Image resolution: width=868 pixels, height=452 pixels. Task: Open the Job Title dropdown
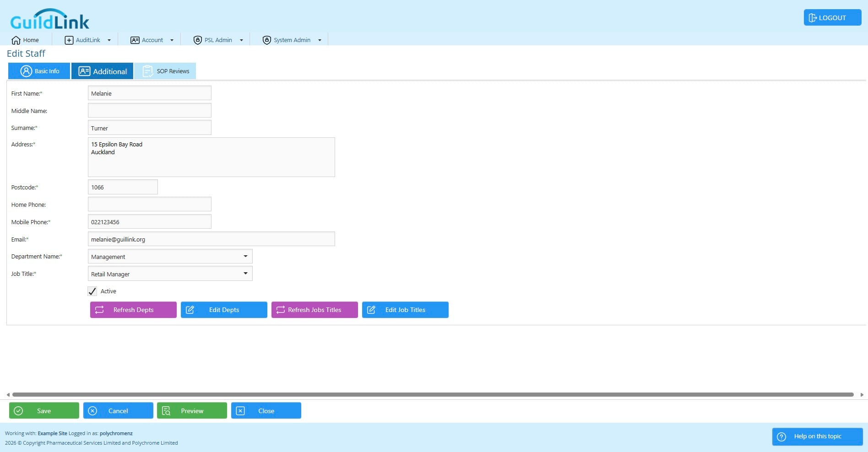[x=170, y=274]
